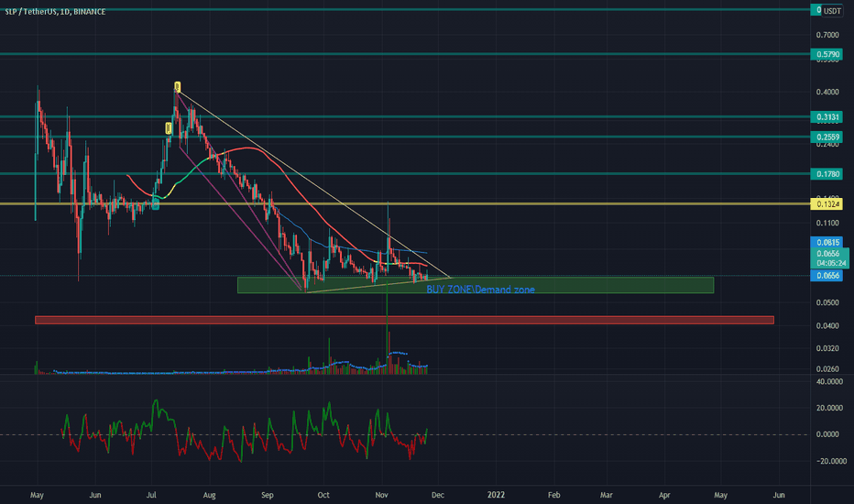Click the Feb label on the time axis
The height and width of the screenshot is (504, 854).
point(553,495)
